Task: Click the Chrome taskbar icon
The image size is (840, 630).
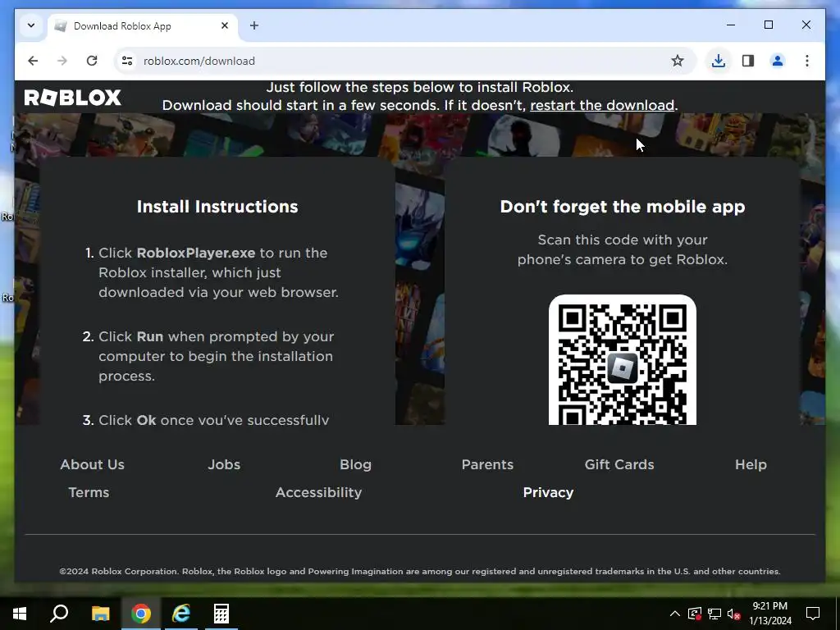Action: click(x=141, y=614)
